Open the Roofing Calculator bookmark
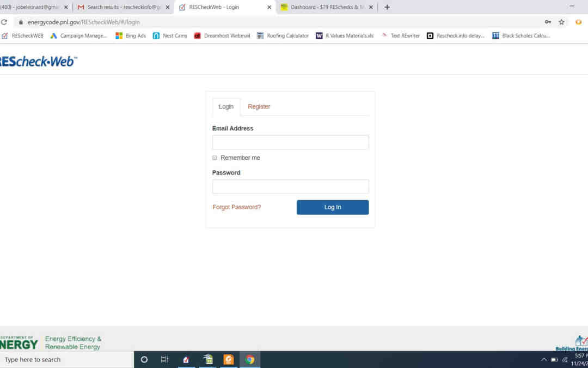This screenshot has height=368, width=588. [283, 36]
